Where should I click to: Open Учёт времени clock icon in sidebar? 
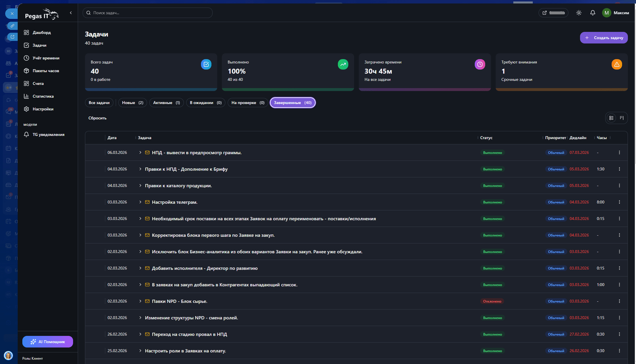coord(26,58)
